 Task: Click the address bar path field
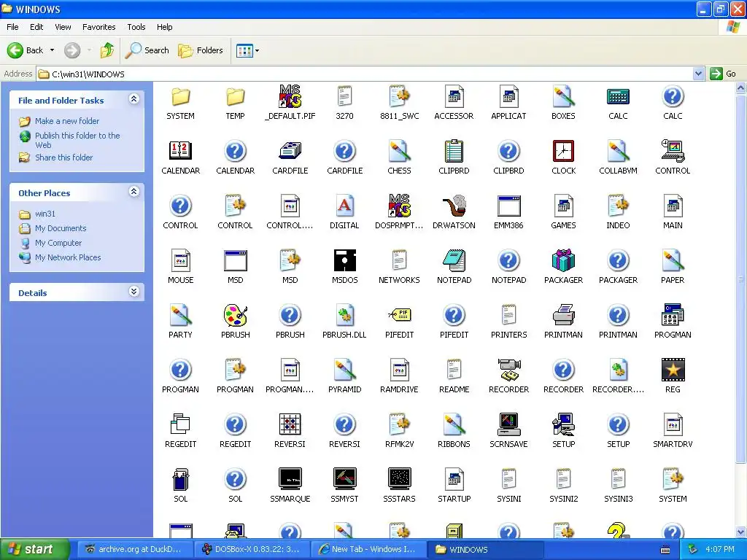point(365,74)
